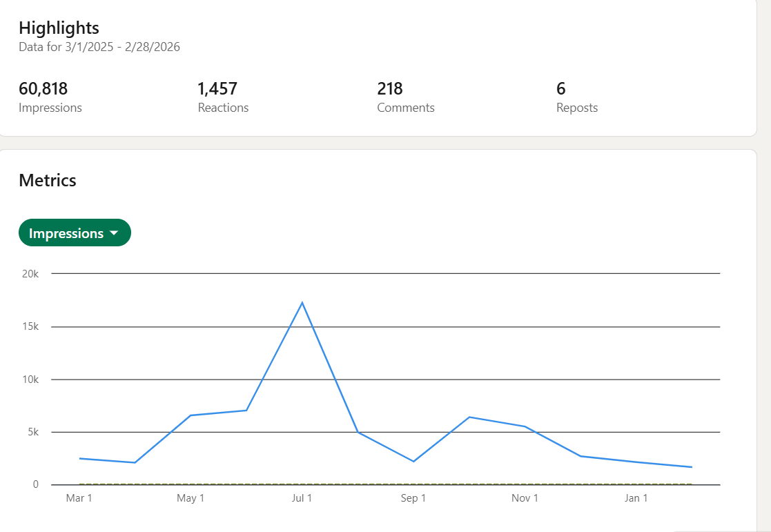Click the 10k y-axis label
The height and width of the screenshot is (532, 771).
coord(30,380)
